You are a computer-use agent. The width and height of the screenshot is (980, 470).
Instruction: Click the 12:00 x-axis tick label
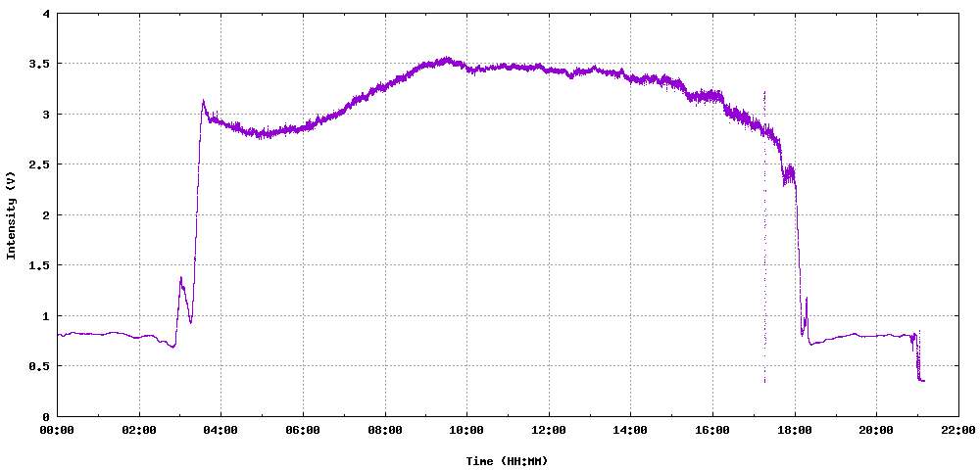pos(549,430)
